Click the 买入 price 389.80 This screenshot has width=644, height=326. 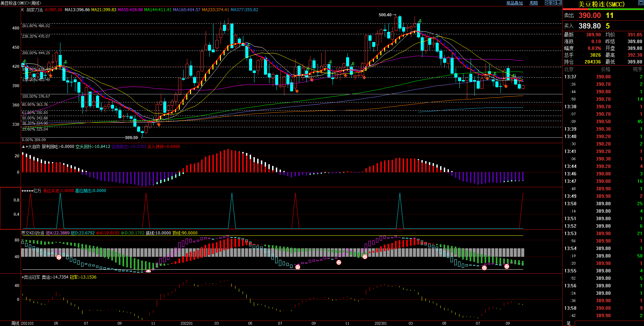click(589, 26)
